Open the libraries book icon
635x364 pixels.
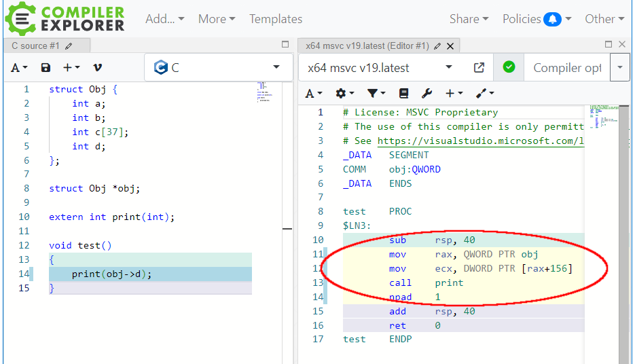(404, 94)
